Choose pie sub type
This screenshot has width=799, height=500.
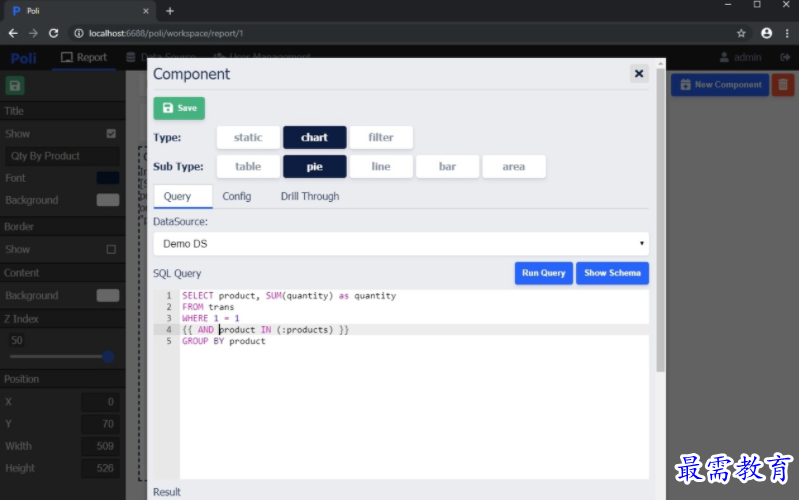click(314, 167)
